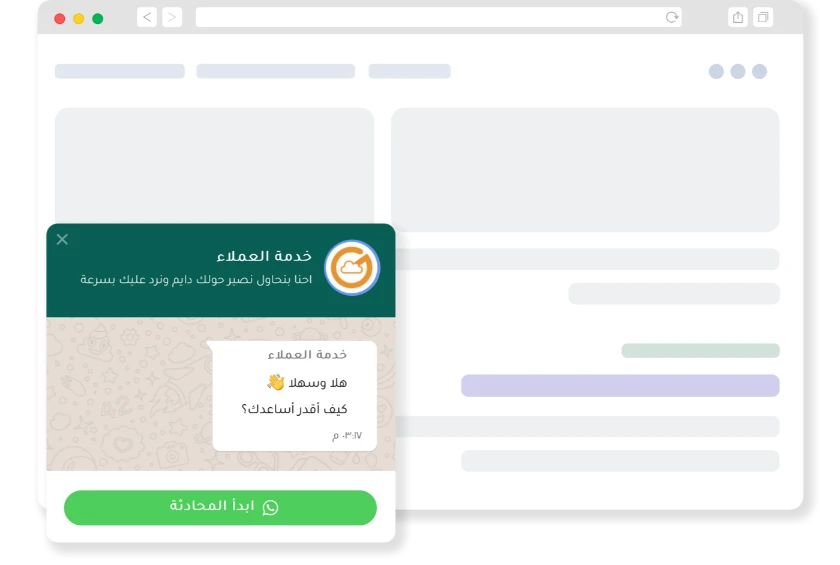This screenshot has width=840, height=565.
Task: Go back using browser back arrow
Action: point(147,18)
